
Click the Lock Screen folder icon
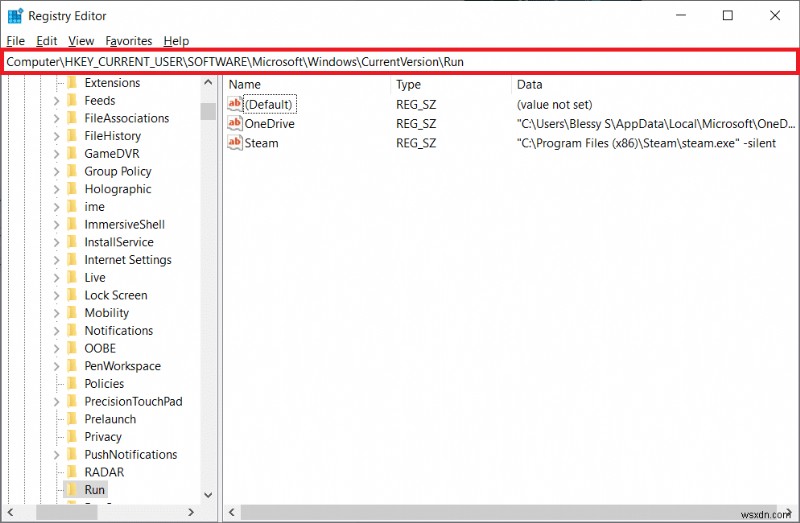pyautogui.click(x=72, y=295)
